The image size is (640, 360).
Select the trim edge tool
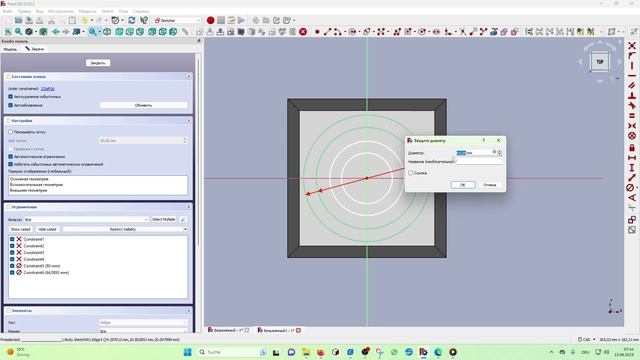(x=462, y=31)
